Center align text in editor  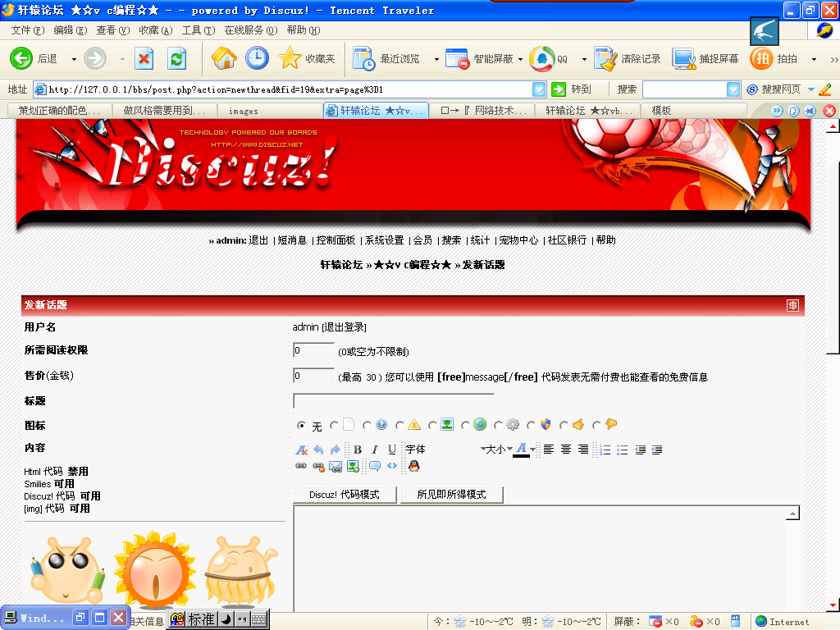coord(566,450)
